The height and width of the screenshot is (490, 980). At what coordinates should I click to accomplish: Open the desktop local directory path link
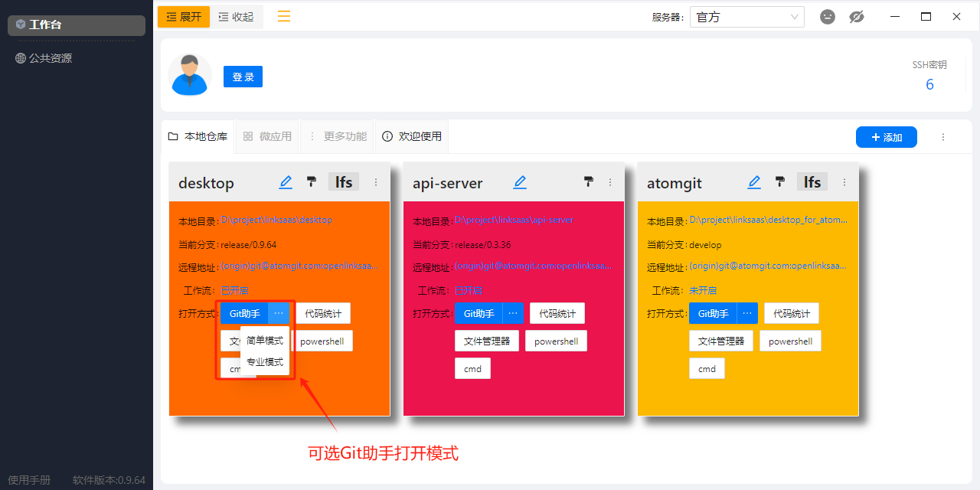click(x=276, y=220)
